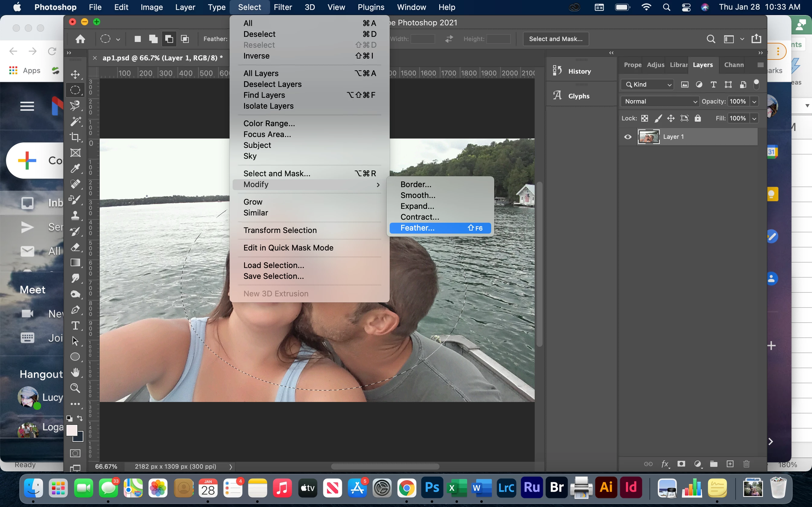
Task: Click the delete layer trash icon
Action: click(746, 464)
